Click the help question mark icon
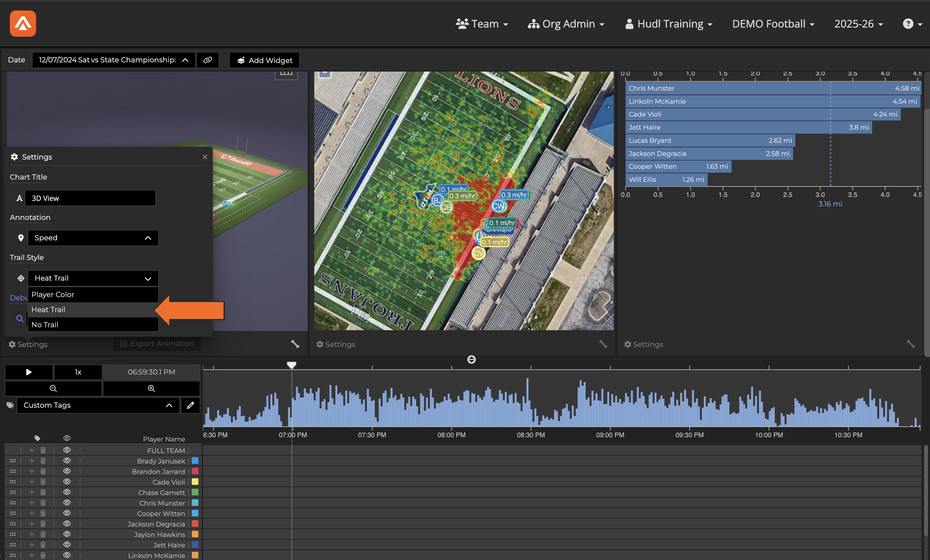 [x=908, y=23]
